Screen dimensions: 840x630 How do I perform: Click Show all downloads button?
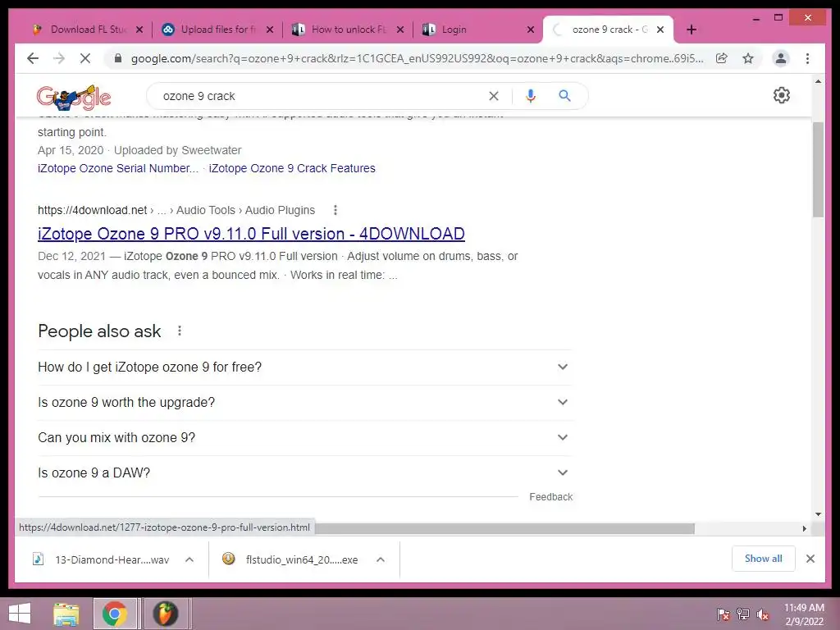(x=764, y=559)
